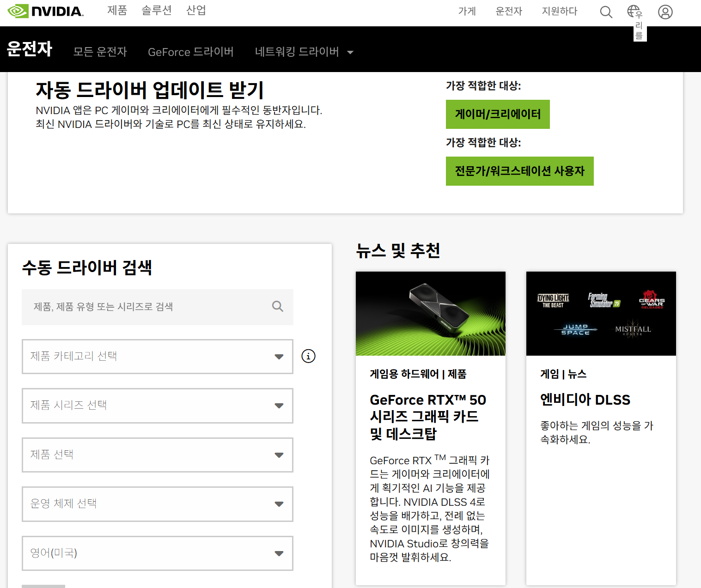Screen dimensions: 701x588
Task: Open the 지원하다 support link
Action: pyautogui.click(x=560, y=11)
